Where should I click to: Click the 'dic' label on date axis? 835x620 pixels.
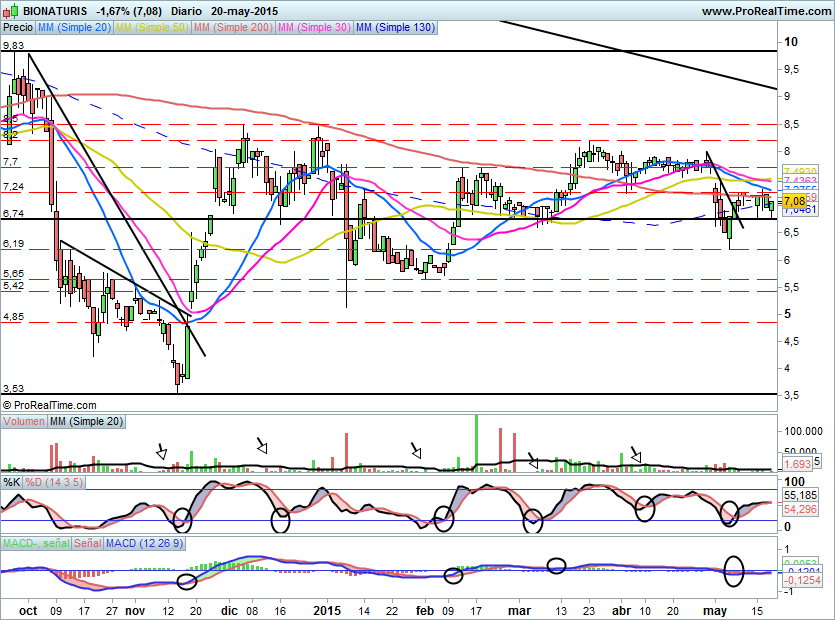pos(230,610)
